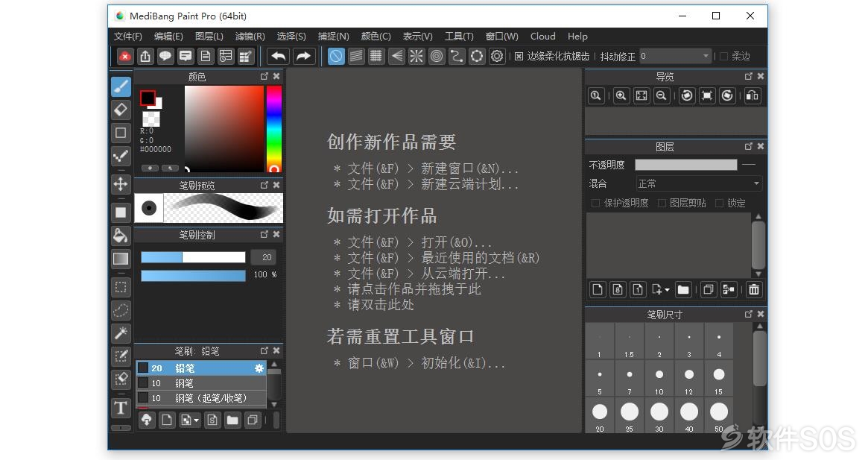Click flip horizontal icon in Navigator panel
The image size is (868, 460).
[x=753, y=96]
